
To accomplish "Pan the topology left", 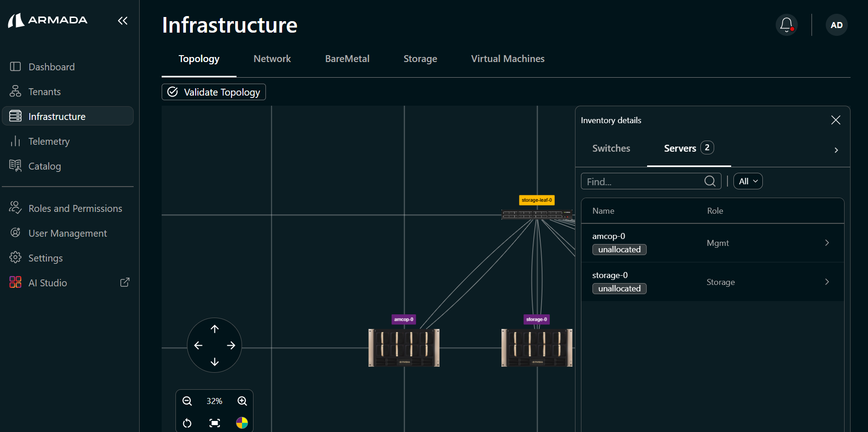I will 198,345.
